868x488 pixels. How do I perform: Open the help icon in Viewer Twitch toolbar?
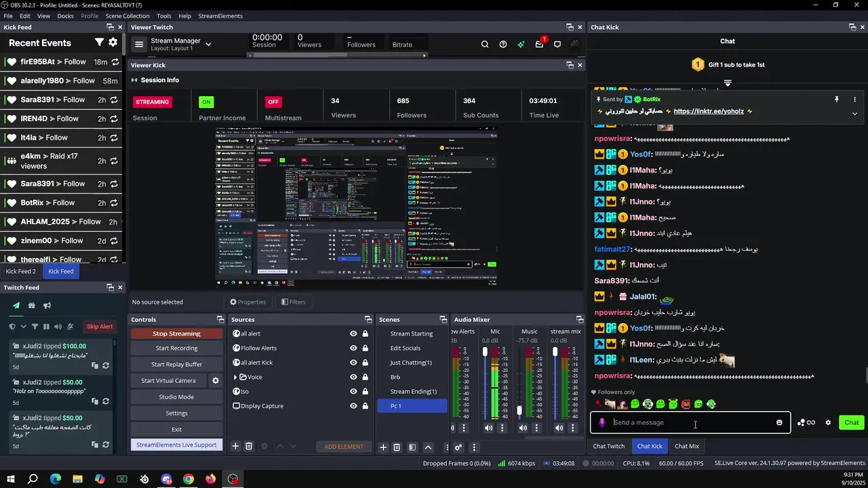click(503, 44)
